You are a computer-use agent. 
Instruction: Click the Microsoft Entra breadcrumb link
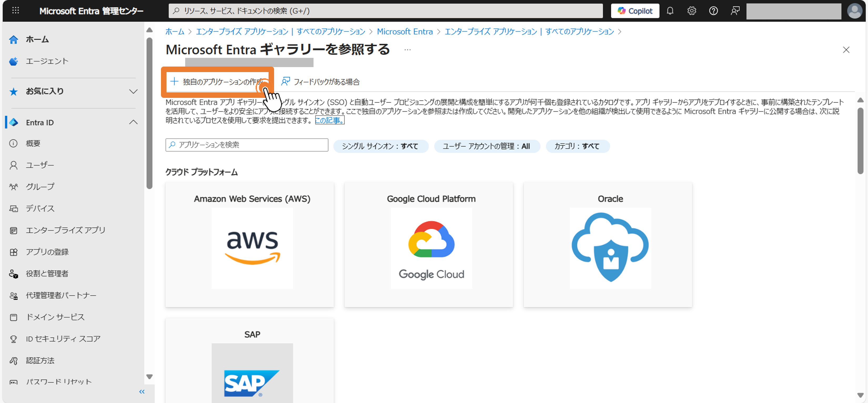click(x=405, y=32)
